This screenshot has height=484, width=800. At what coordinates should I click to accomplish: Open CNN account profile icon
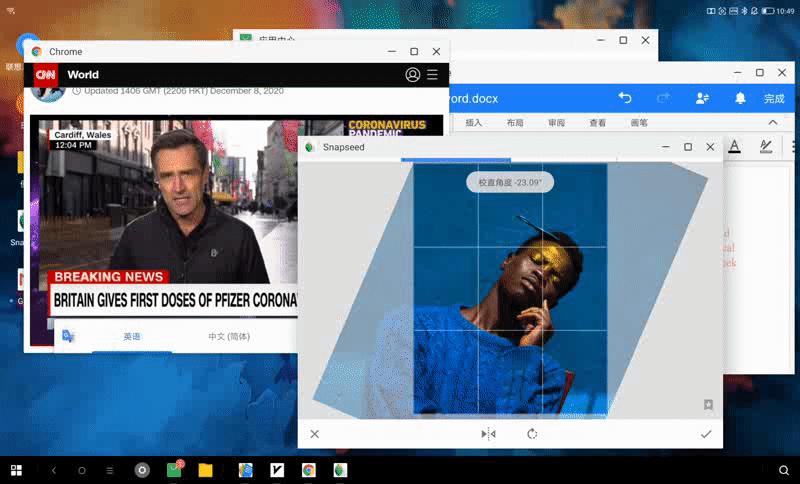[413, 75]
